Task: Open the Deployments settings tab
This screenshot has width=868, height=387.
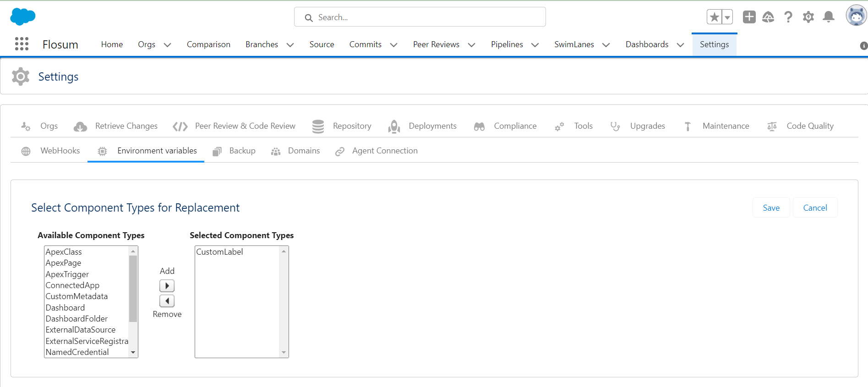Action: coord(422,126)
